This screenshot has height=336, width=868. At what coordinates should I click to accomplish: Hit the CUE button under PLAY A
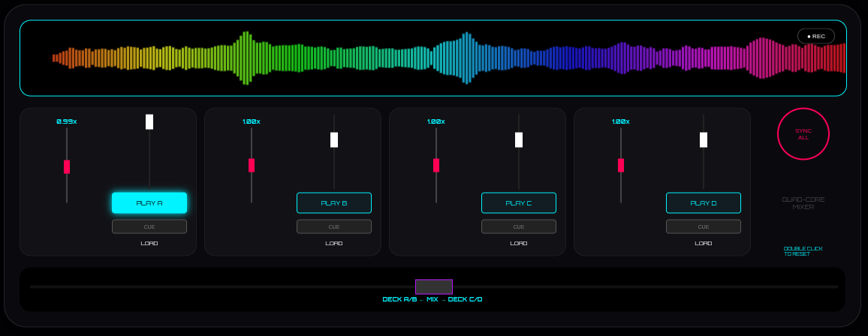point(149,226)
